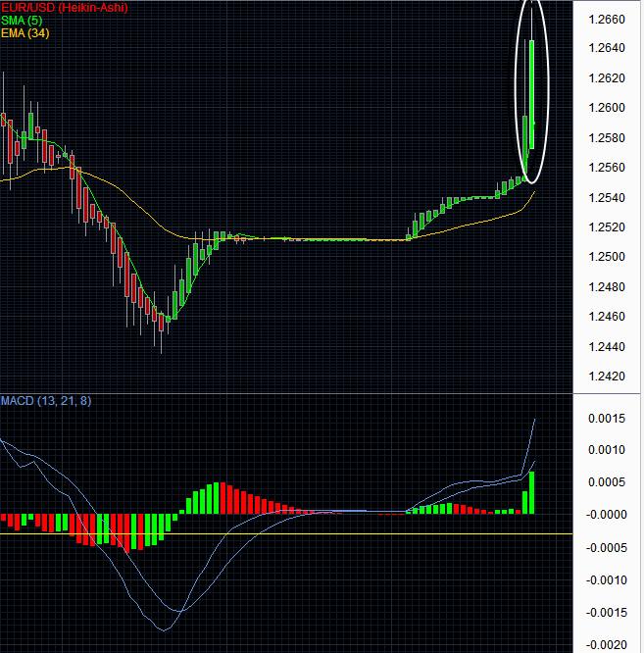Click the -0.0020 MACD axis value
644x653 pixels.
pos(606,645)
